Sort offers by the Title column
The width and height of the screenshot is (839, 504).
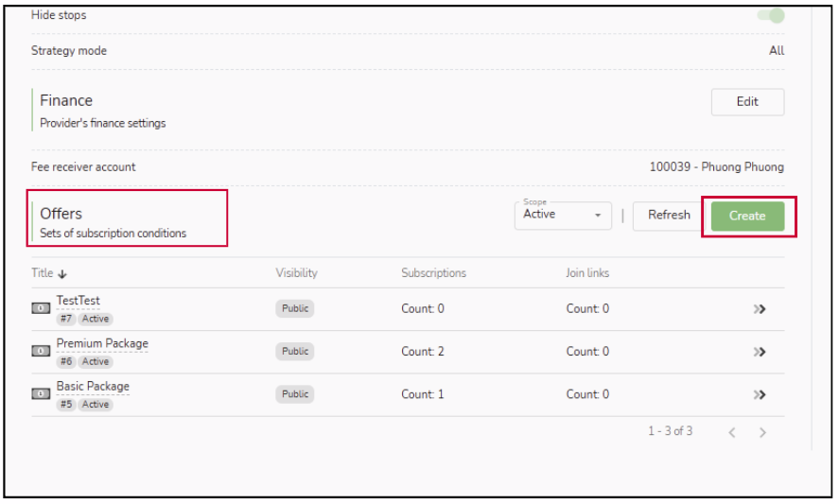tap(49, 273)
